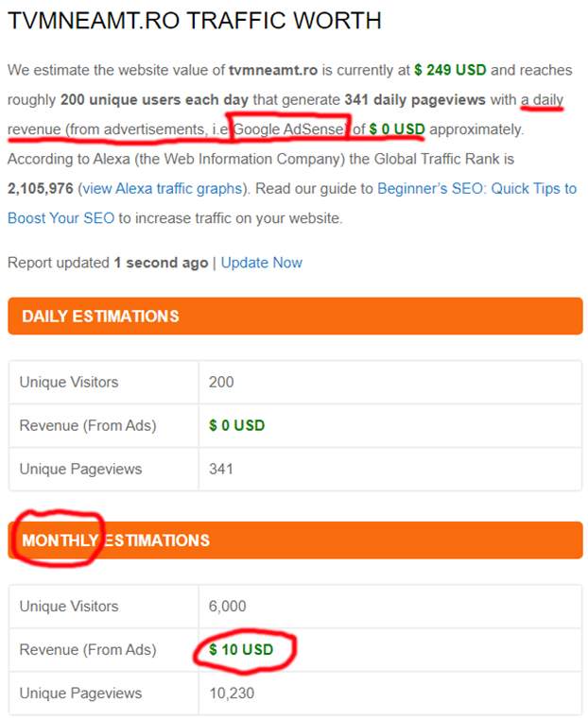This screenshot has height=720, width=588.
Task: Open the Beginner's SEO guide link
Action: (476, 188)
